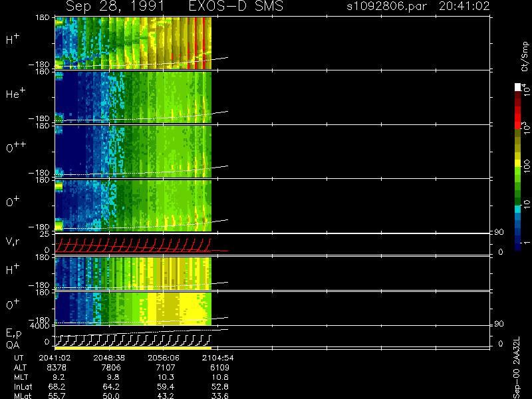
Task: Click UT value '2048:38'
Action: click(x=109, y=358)
